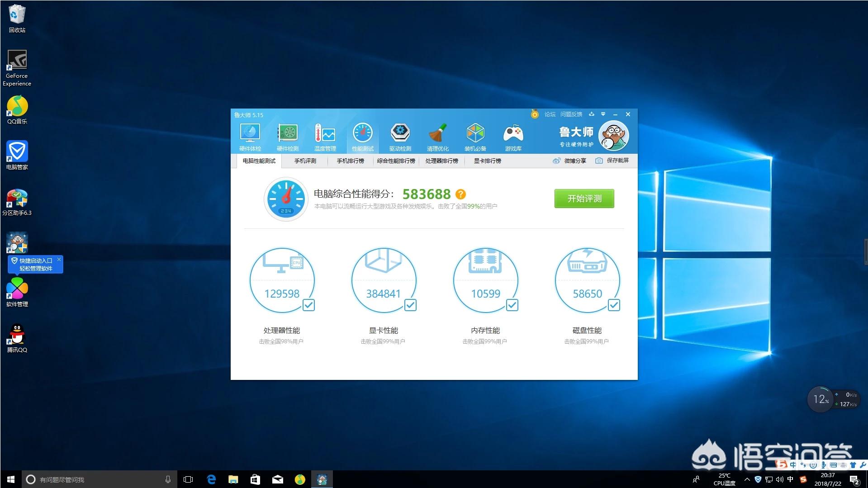Expand the hidden system tray icons chevron
Screen dimensions: 868x488
point(747,479)
